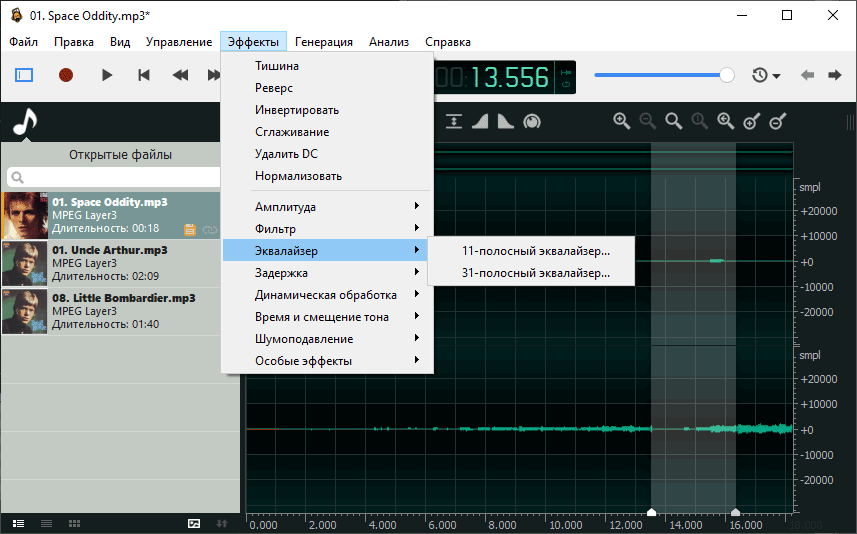Click vertical zoom in icon
The height and width of the screenshot is (534, 857).
[752, 121]
